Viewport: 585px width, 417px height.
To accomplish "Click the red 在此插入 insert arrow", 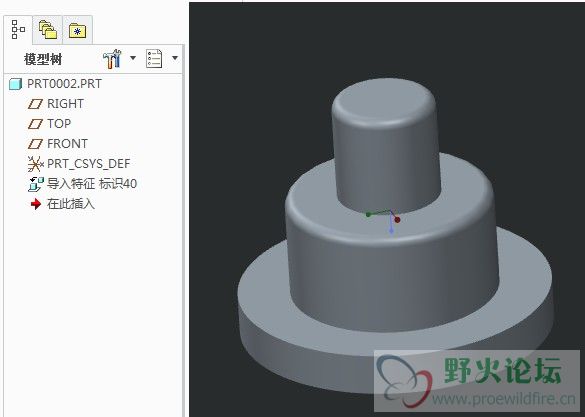I will click(x=36, y=204).
